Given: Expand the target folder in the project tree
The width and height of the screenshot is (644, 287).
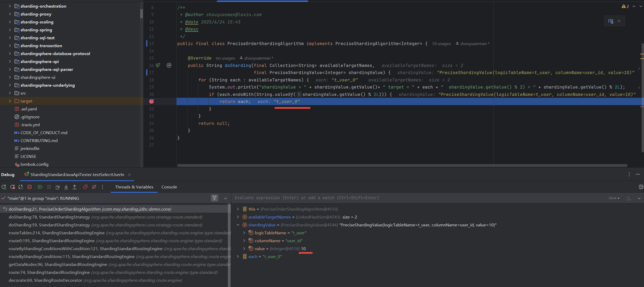Looking at the screenshot, I should [10, 101].
